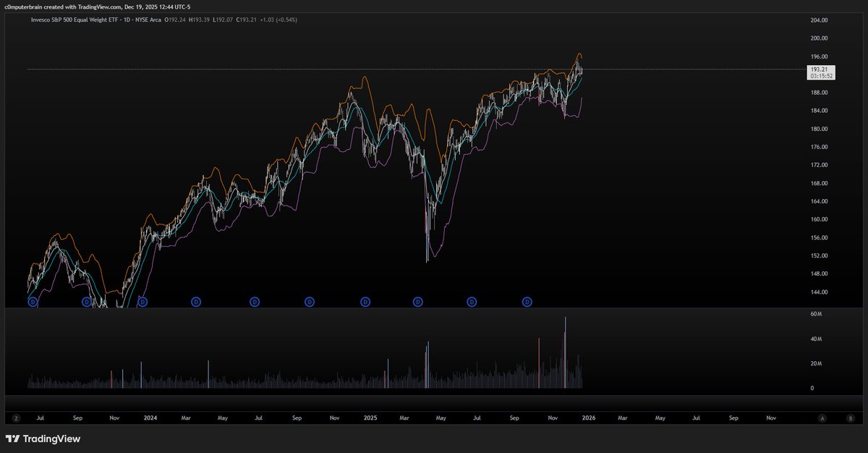
Task: Click the 188.00 price axis label
Action: [x=819, y=93]
